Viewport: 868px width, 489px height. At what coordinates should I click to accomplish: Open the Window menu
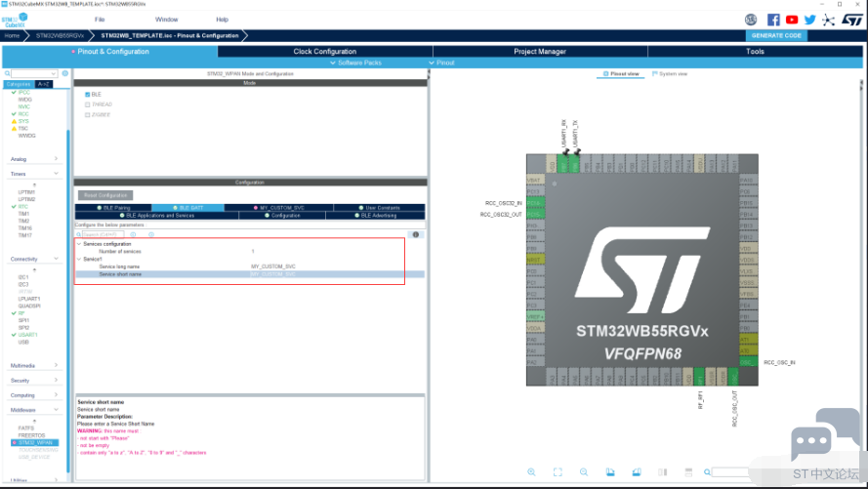tap(167, 20)
